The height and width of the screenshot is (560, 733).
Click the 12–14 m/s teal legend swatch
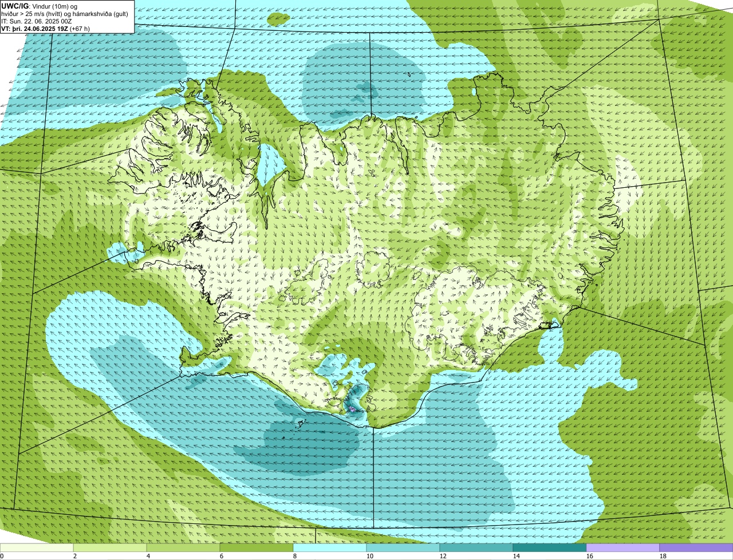coord(476,548)
